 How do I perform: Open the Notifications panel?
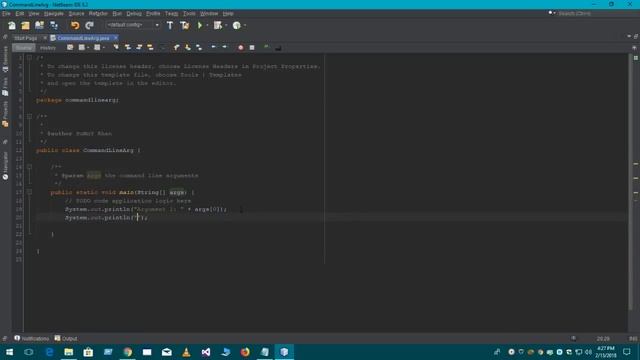(x=31, y=338)
